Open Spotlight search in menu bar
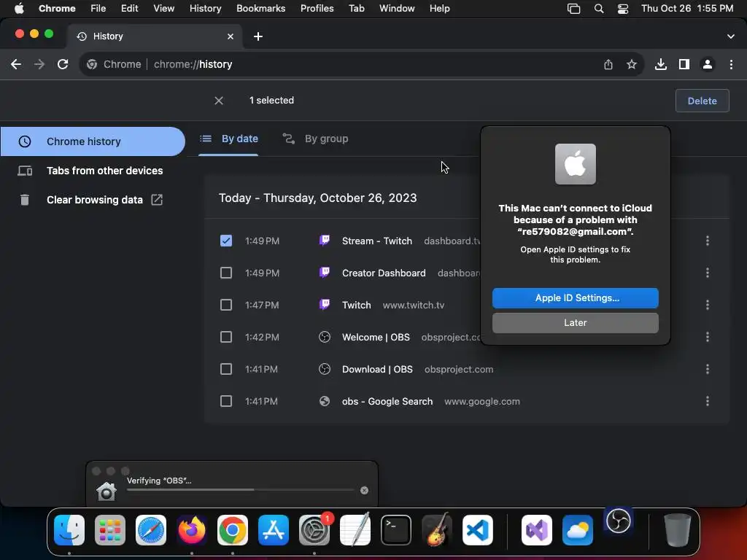747x560 pixels. pos(599,9)
